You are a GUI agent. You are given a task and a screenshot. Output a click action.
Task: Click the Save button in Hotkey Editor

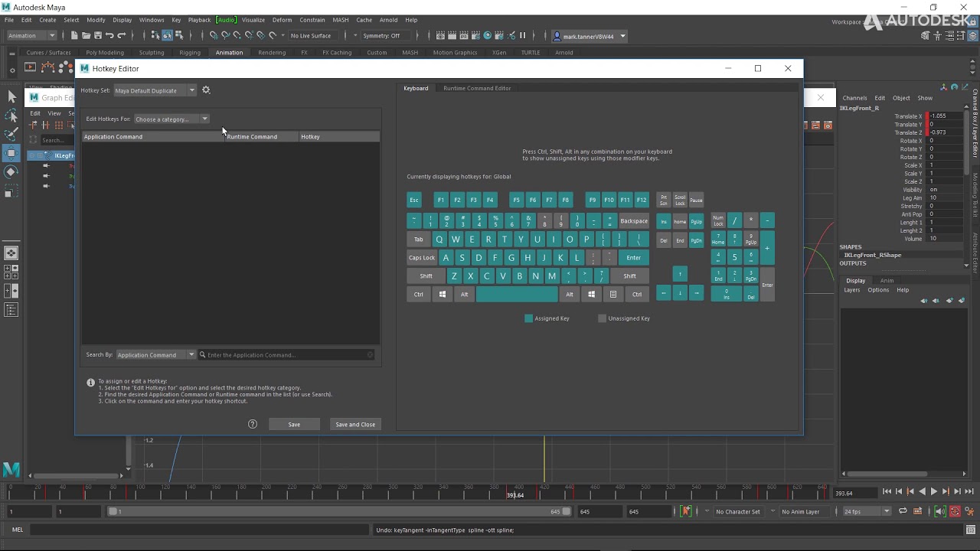point(294,425)
